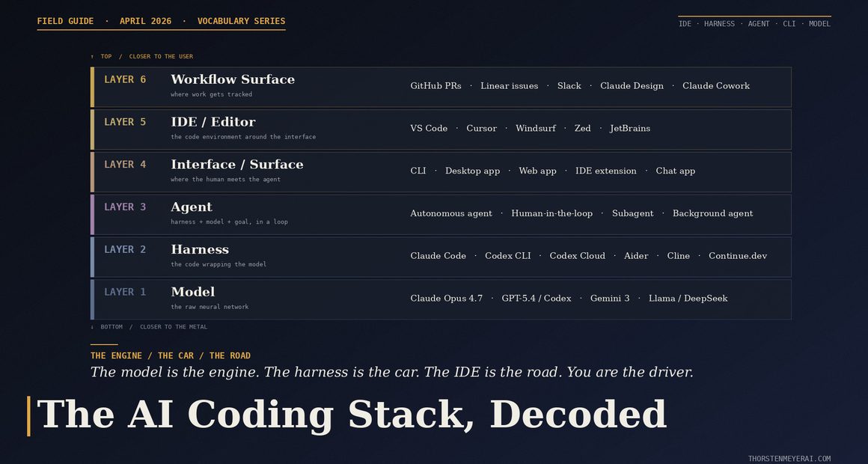868x464 pixels.
Task: Choose JetBrains from the editor list
Action: click(629, 129)
